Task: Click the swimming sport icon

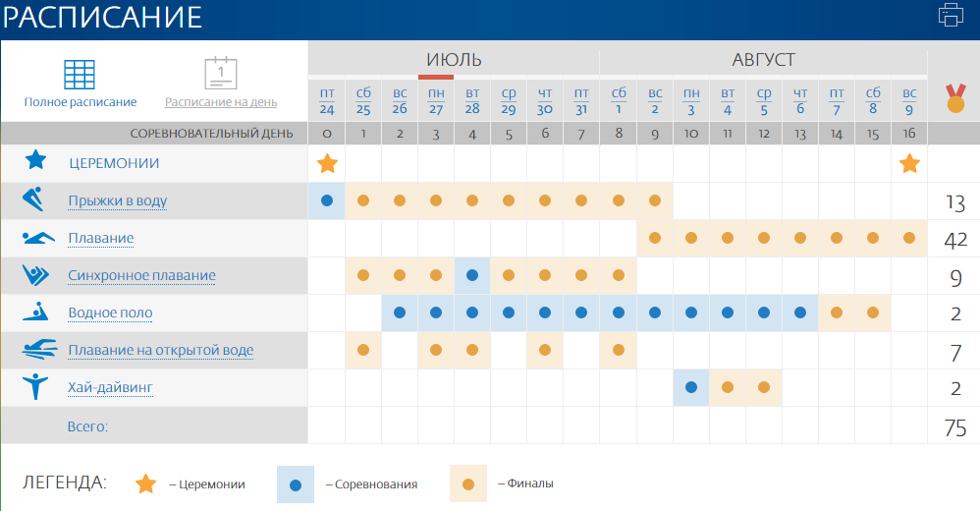Action: [38, 238]
